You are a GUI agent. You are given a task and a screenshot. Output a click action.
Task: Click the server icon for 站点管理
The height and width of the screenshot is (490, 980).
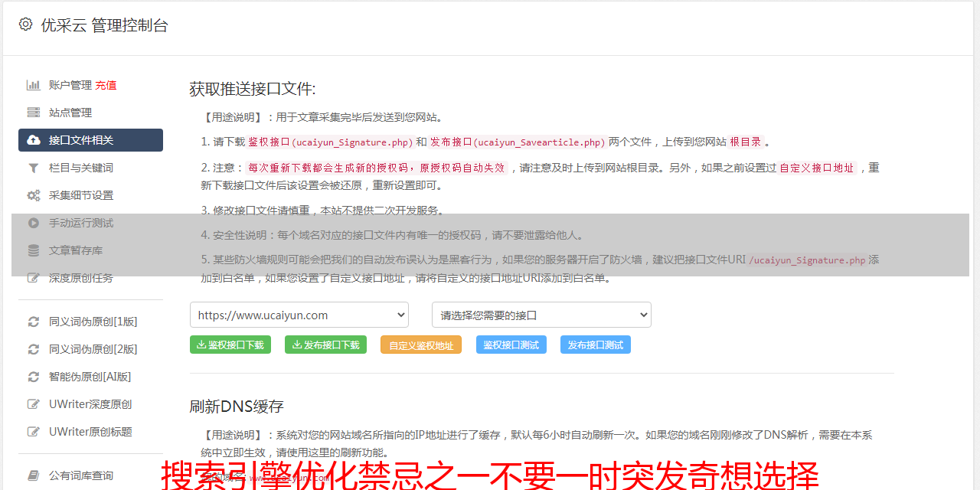click(34, 113)
